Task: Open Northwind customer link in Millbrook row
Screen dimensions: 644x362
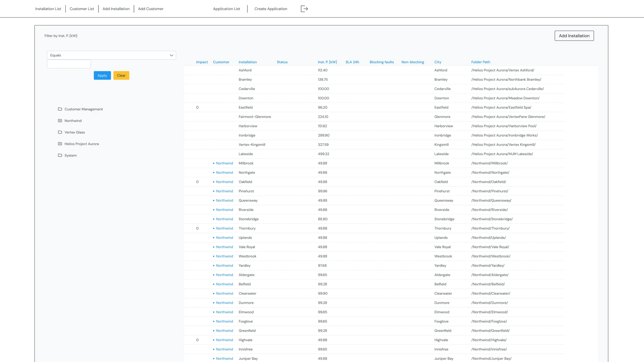Action: pyautogui.click(x=224, y=163)
